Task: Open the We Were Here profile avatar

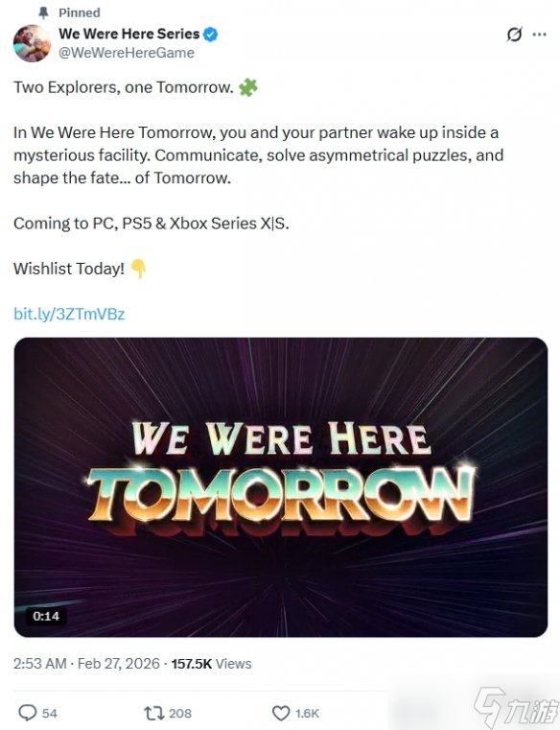Action: tap(32, 43)
